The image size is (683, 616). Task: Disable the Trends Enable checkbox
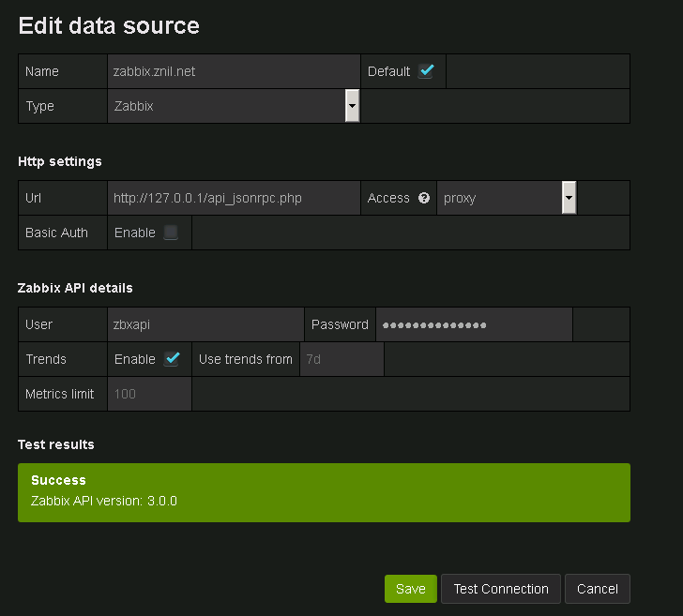tap(172, 359)
